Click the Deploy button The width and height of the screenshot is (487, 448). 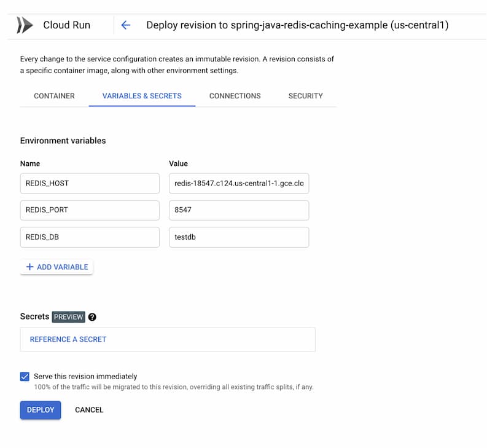[x=41, y=410]
